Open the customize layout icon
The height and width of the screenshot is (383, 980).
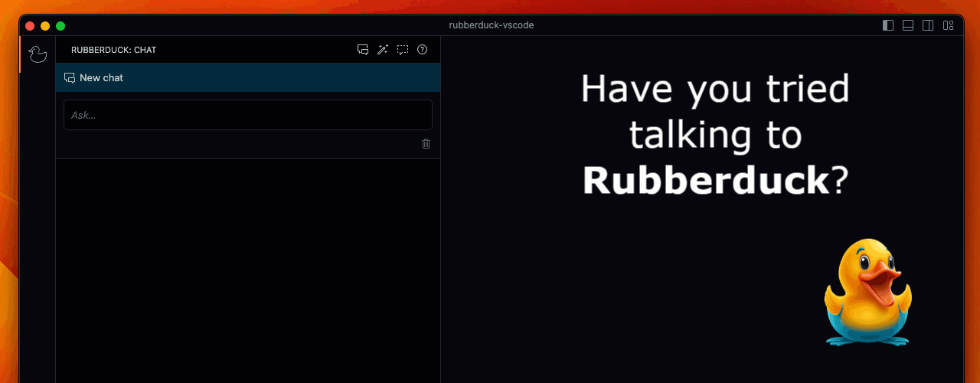pos(948,25)
